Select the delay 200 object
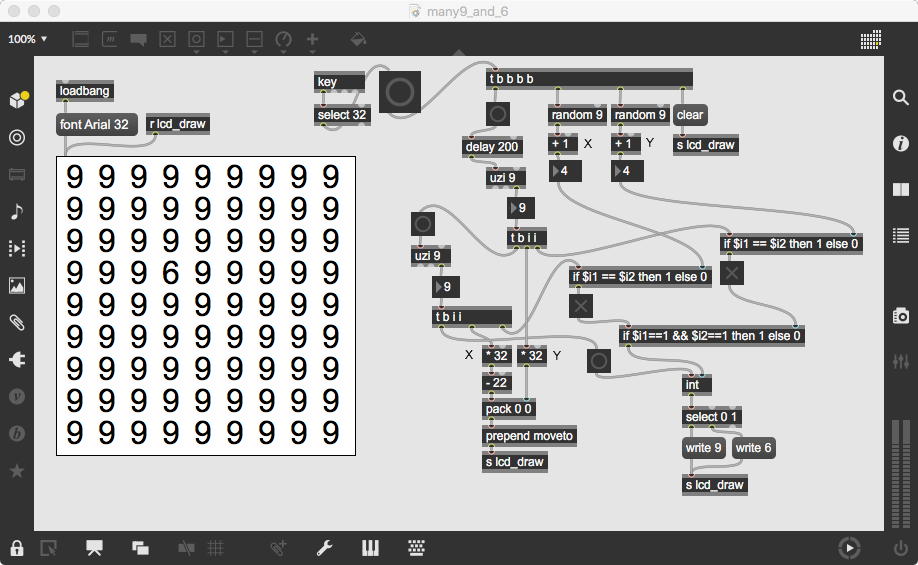The height and width of the screenshot is (565, 918). point(492,147)
